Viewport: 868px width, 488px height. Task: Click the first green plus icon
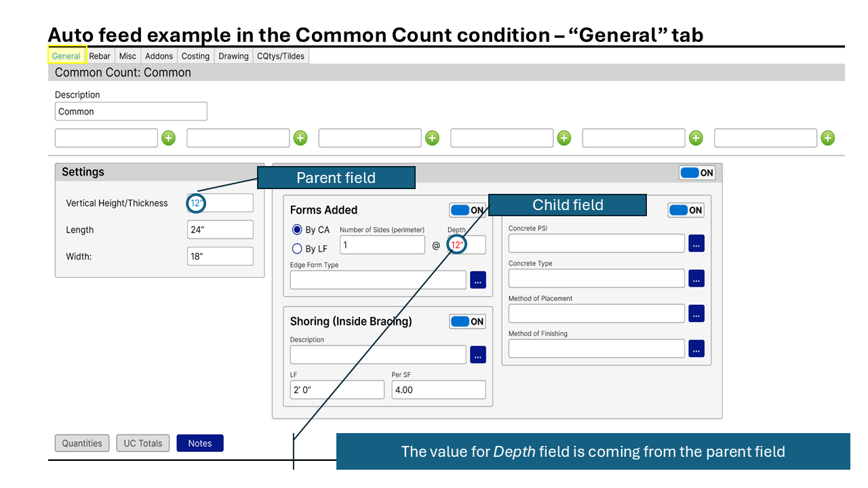click(x=168, y=138)
